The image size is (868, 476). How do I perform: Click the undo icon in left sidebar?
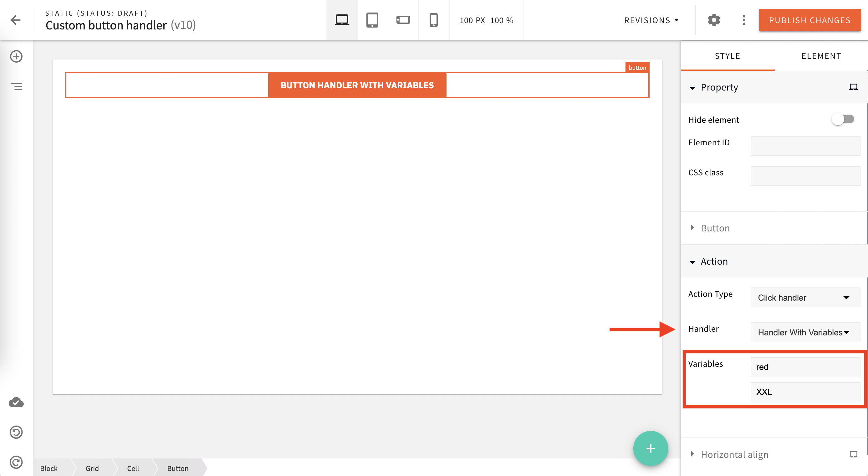tap(16, 432)
